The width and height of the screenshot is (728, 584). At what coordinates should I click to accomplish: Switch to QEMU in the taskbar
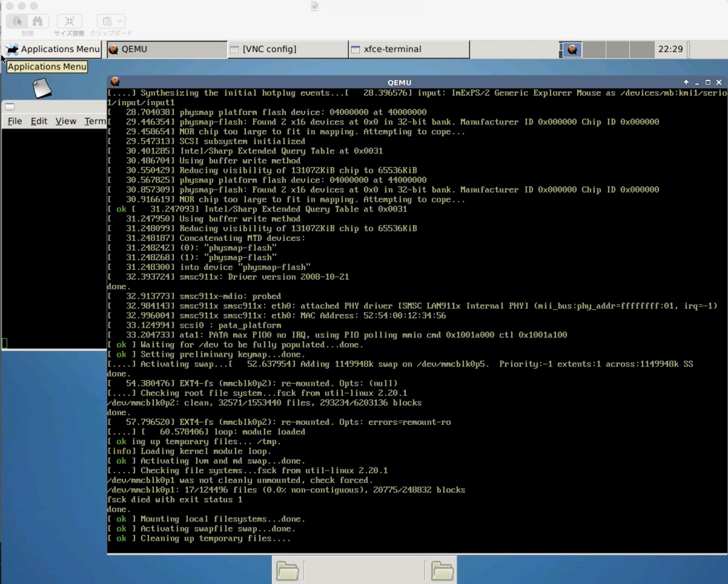click(167, 49)
